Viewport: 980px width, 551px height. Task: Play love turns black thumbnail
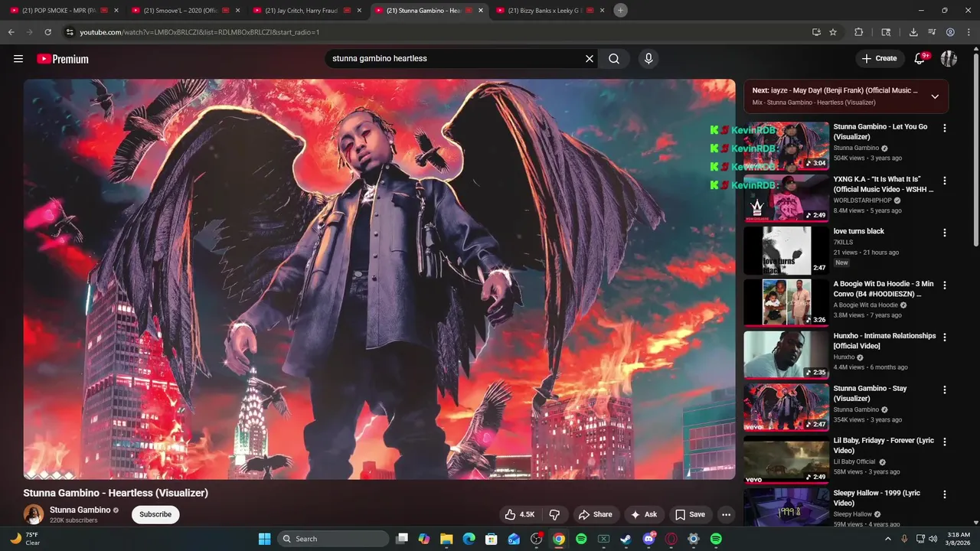pyautogui.click(x=786, y=250)
